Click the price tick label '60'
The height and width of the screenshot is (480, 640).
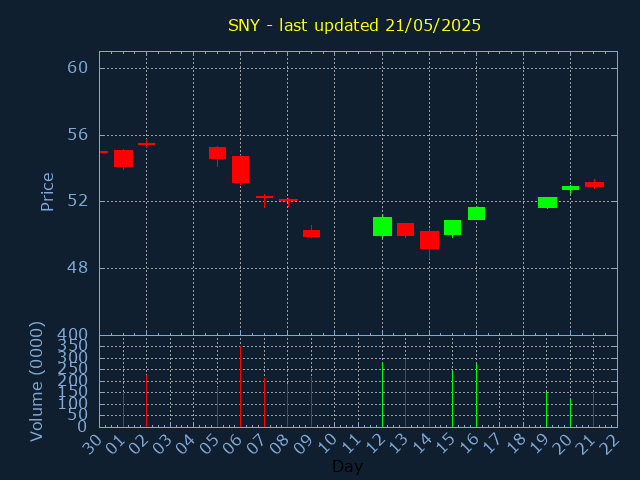coord(78,68)
